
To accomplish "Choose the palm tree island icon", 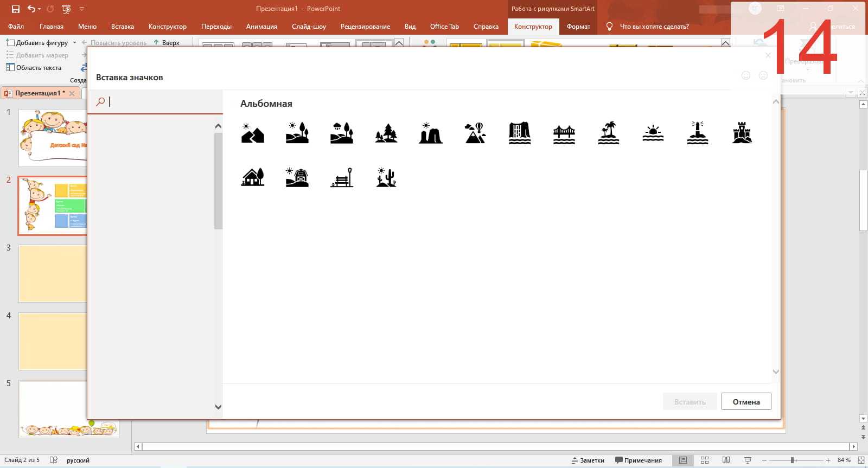I will coord(608,133).
